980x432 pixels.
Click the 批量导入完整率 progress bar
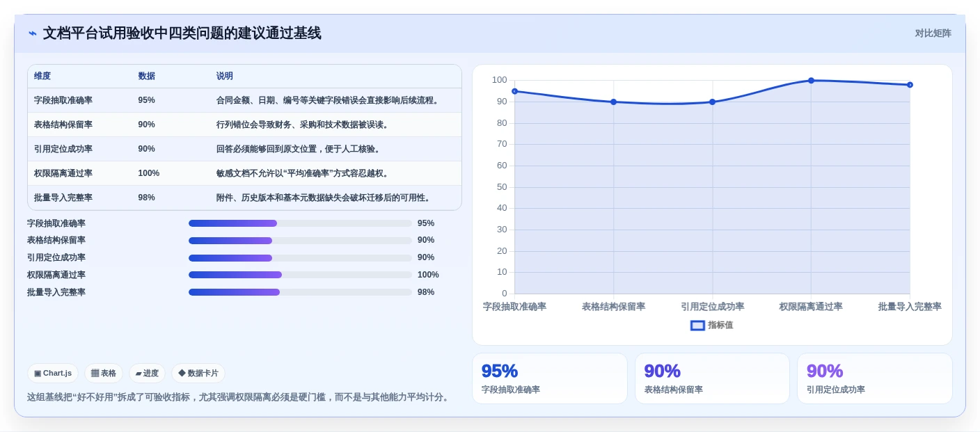pos(300,292)
